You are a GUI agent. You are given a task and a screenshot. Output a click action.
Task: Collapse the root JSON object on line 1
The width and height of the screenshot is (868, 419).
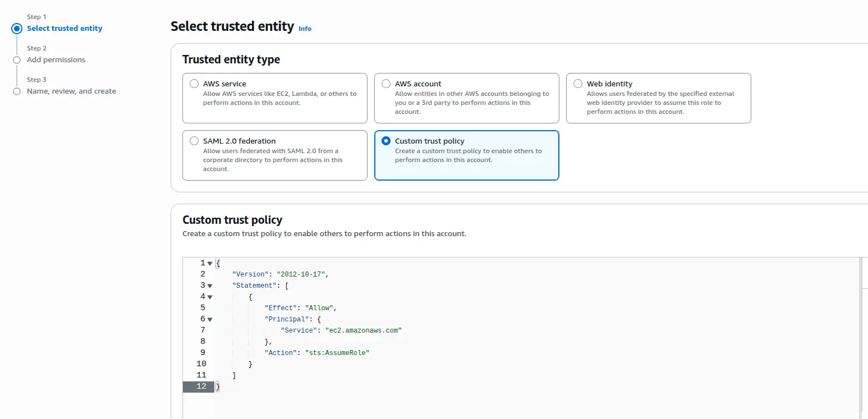209,263
